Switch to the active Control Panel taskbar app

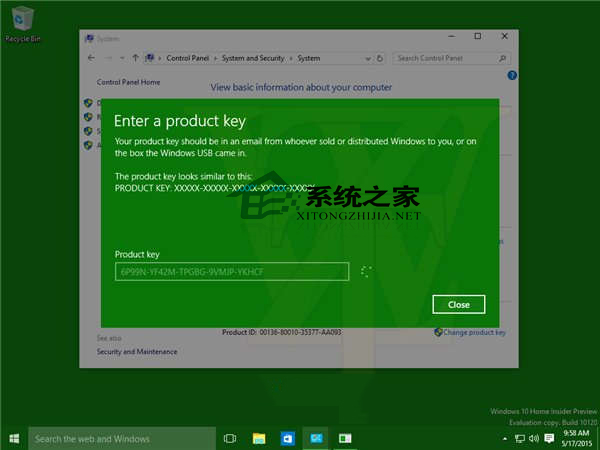coord(316,439)
